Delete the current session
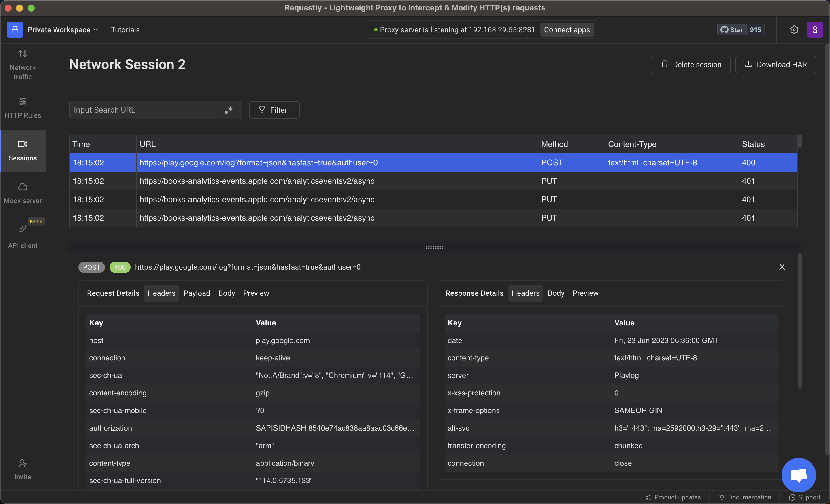Image resolution: width=830 pixels, height=504 pixels. (x=691, y=64)
